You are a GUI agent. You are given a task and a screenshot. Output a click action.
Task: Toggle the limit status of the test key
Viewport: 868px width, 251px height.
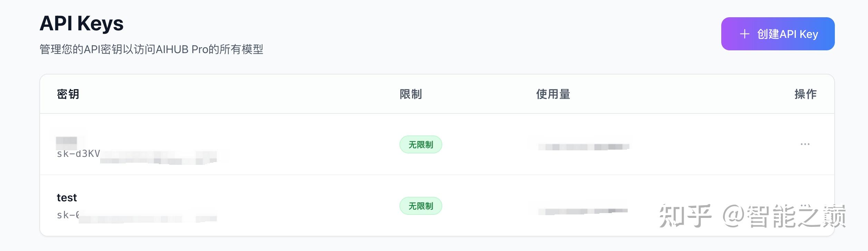421,205
